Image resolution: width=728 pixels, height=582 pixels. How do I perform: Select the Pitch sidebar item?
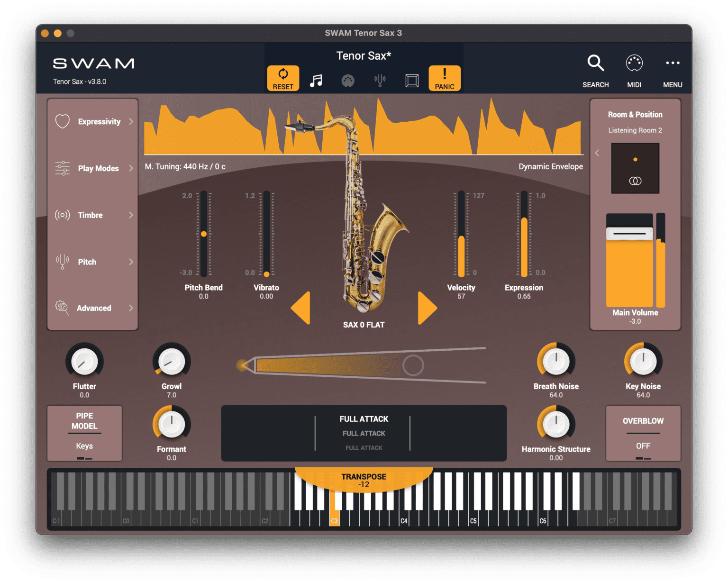click(x=87, y=262)
